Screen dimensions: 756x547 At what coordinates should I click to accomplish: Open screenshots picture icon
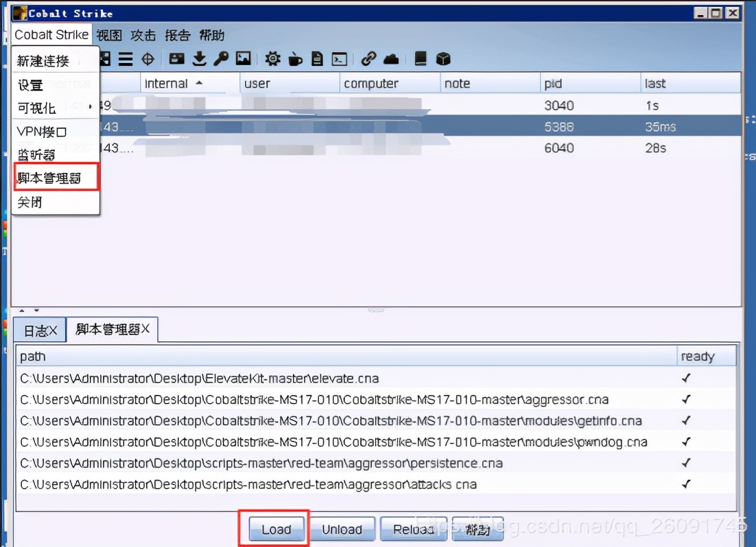[243, 59]
